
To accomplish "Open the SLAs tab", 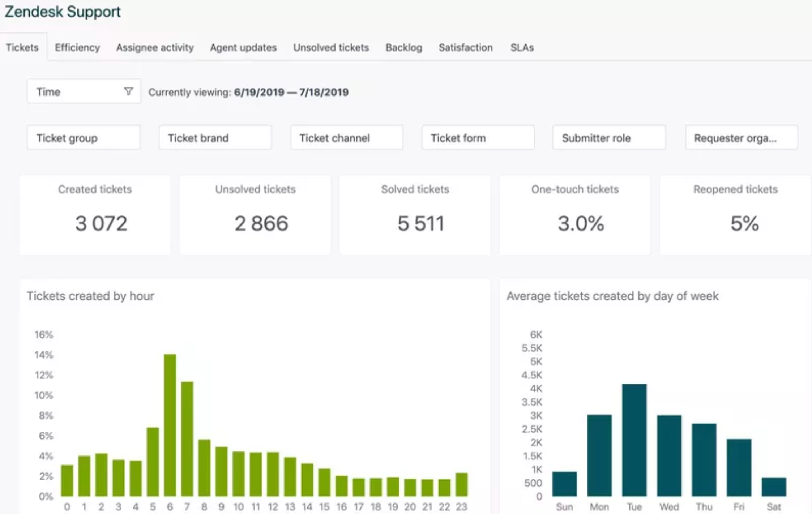I will pos(522,48).
